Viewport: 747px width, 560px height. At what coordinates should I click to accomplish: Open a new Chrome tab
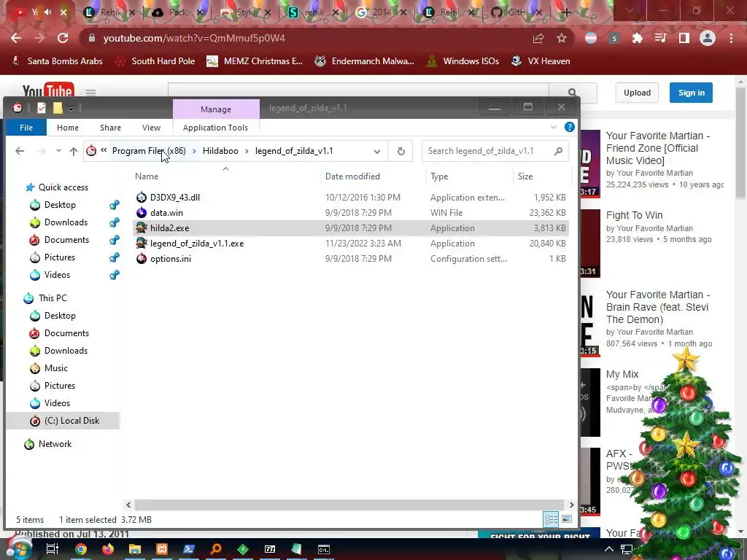tap(566, 12)
